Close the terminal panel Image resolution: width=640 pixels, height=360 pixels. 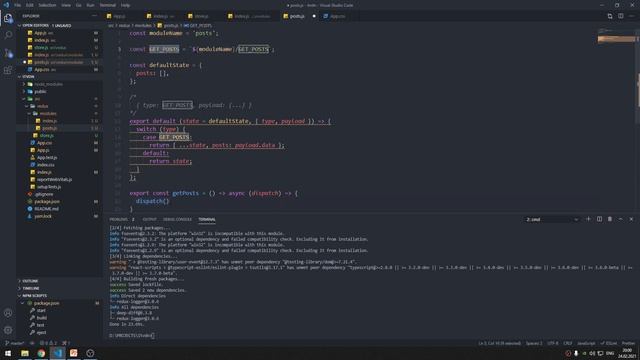[631, 219]
